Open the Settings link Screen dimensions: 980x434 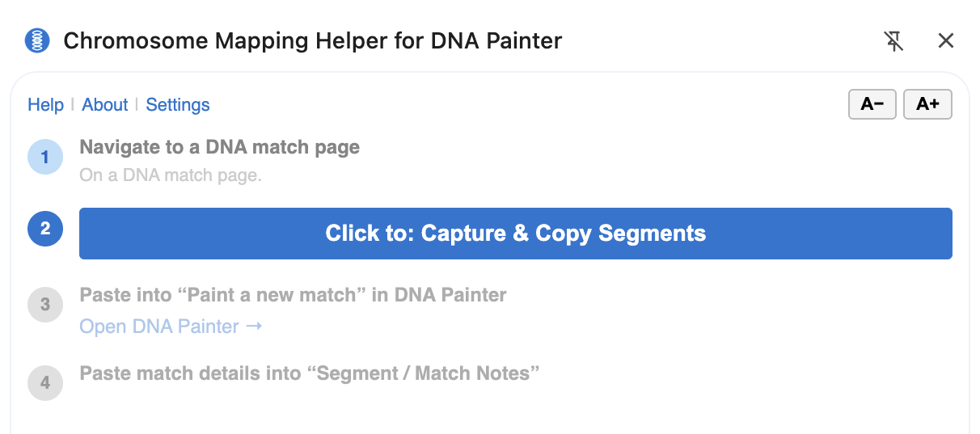tap(178, 105)
